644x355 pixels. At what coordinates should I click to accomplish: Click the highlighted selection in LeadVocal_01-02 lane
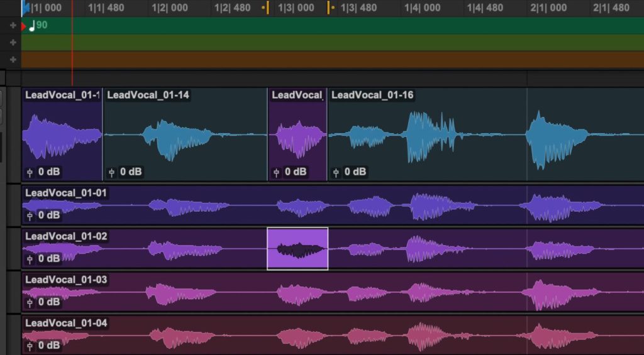click(297, 249)
